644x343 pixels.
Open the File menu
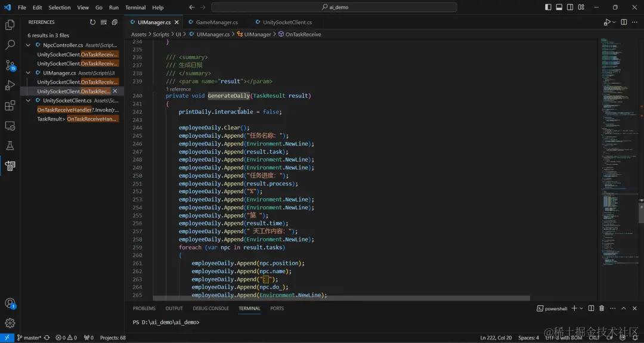pyautogui.click(x=22, y=7)
